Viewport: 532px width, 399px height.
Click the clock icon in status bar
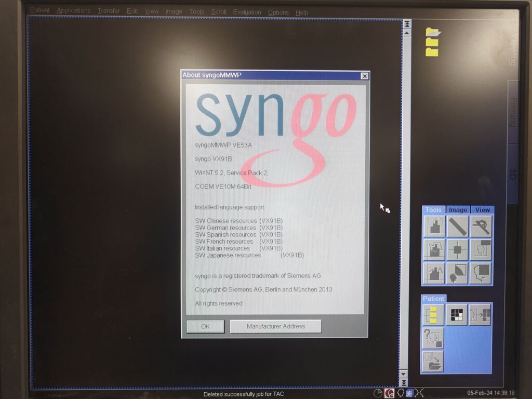(378, 393)
